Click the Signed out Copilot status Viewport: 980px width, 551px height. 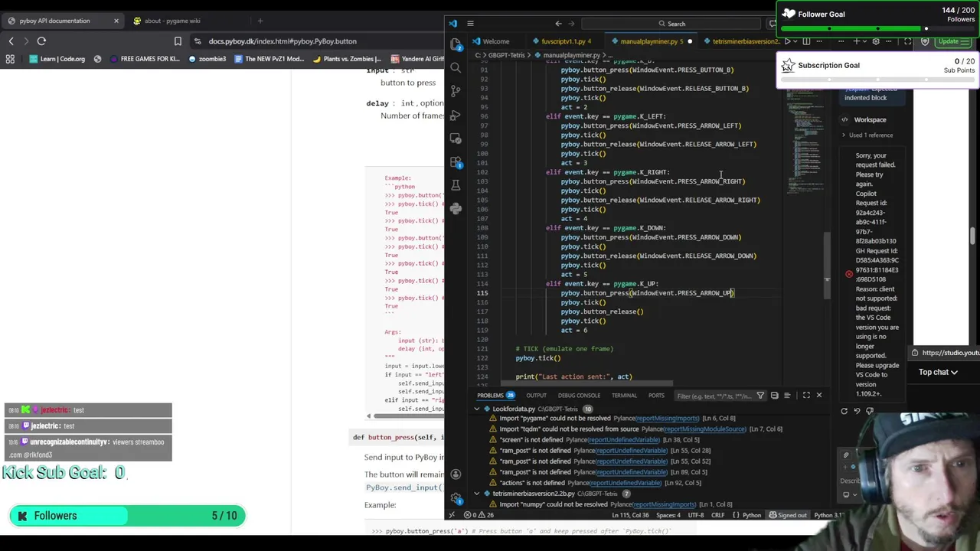(789, 515)
